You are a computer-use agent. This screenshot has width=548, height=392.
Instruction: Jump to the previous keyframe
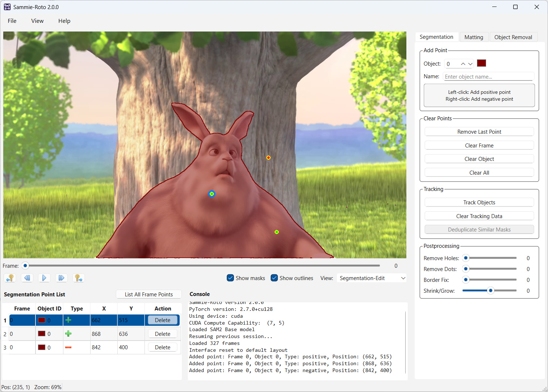click(10, 278)
